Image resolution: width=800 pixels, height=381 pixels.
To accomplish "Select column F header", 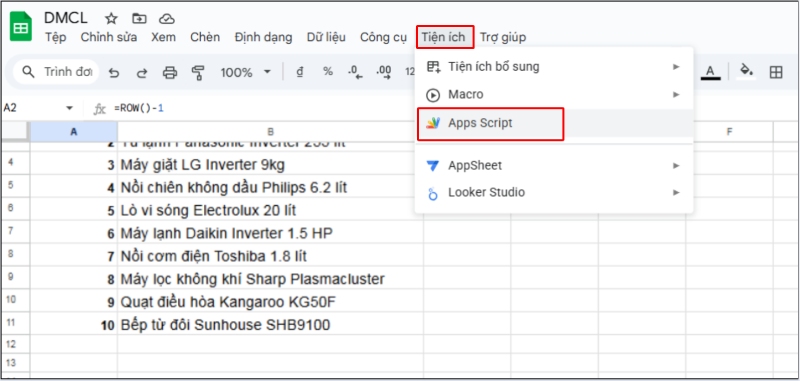I will (730, 132).
